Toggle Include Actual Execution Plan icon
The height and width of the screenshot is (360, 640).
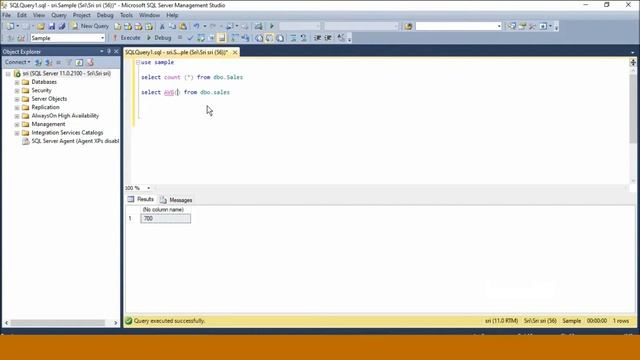[x=235, y=38]
